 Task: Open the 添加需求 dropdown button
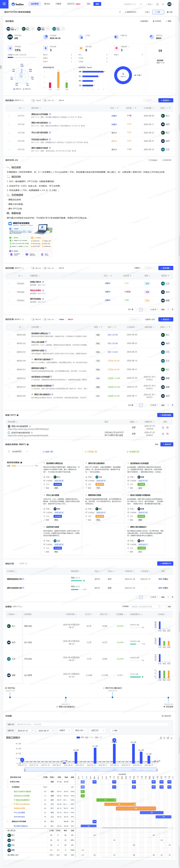166,100
